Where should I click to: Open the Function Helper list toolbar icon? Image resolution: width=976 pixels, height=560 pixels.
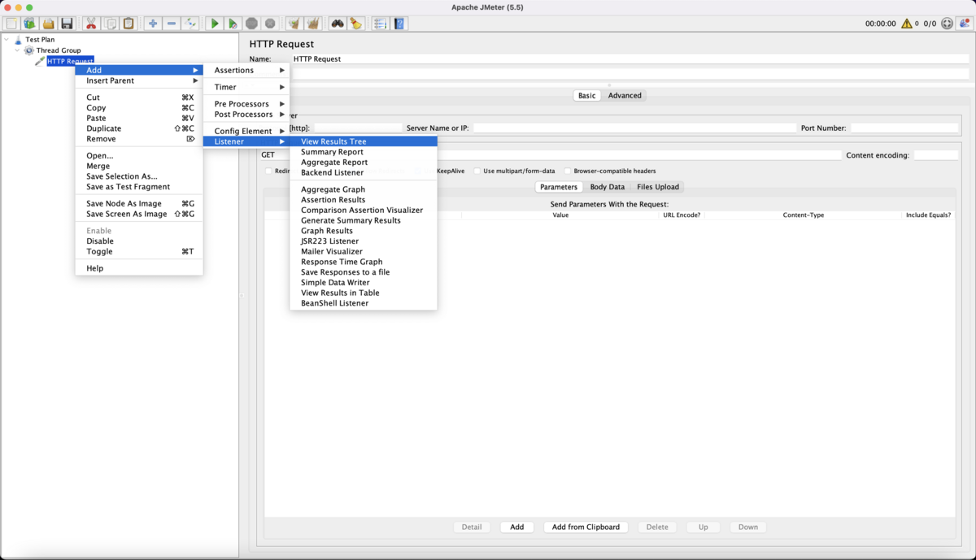click(x=381, y=24)
